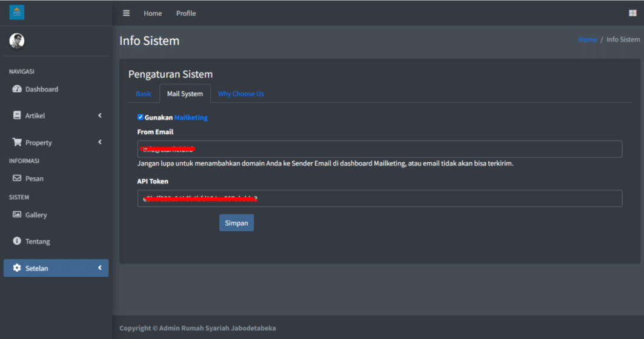Viewport: 644px width, 339px height.
Task: Collapse the Setelan menu chevron
Action: [100, 268]
